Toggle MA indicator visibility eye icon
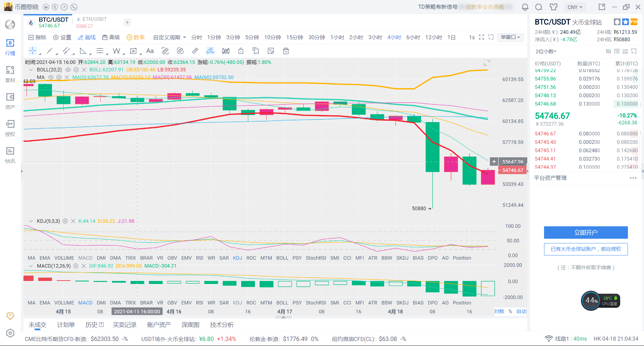 tap(51, 77)
